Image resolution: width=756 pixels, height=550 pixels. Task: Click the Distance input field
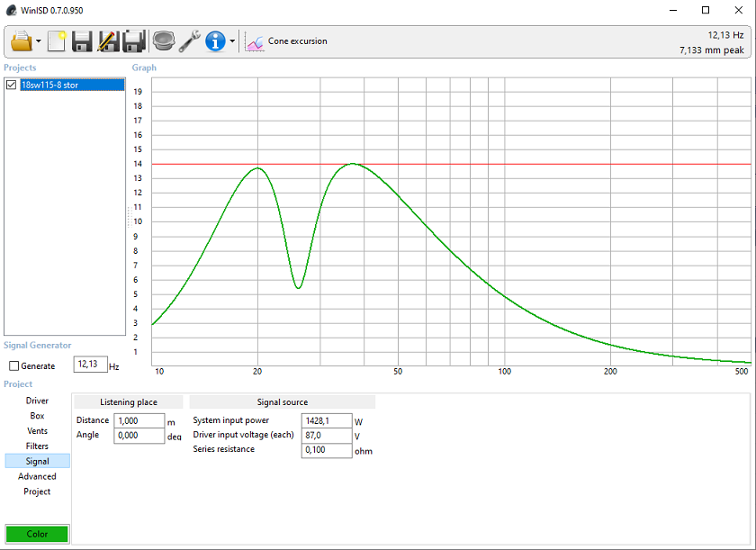click(139, 420)
